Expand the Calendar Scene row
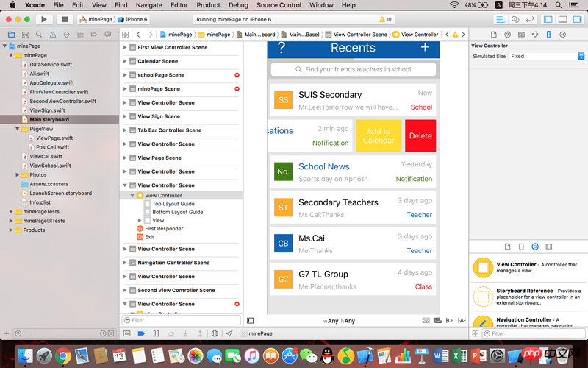Screen dimensions: 588x368 click(125, 61)
